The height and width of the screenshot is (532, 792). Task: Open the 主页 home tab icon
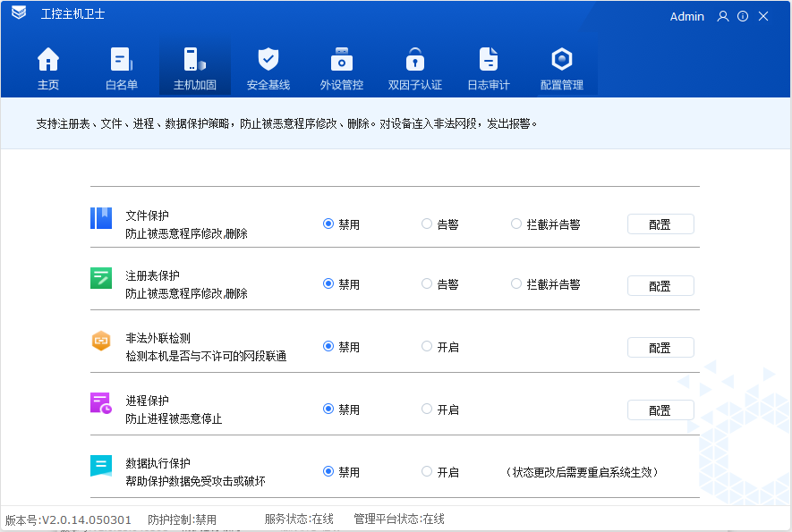(x=48, y=61)
